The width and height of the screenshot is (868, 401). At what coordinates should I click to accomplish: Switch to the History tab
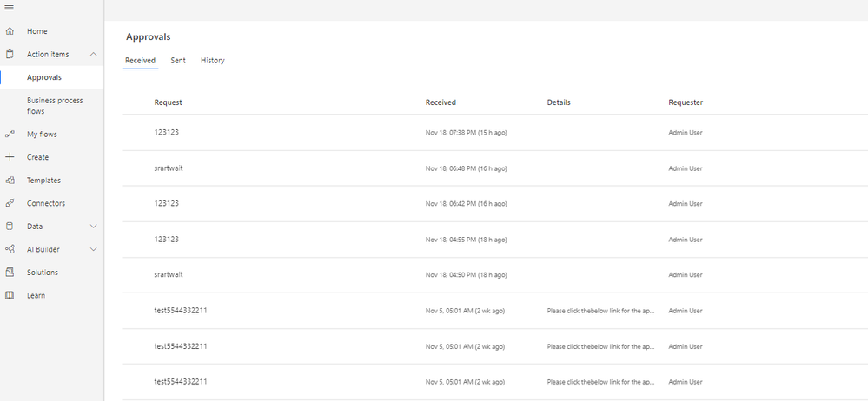[x=212, y=61]
